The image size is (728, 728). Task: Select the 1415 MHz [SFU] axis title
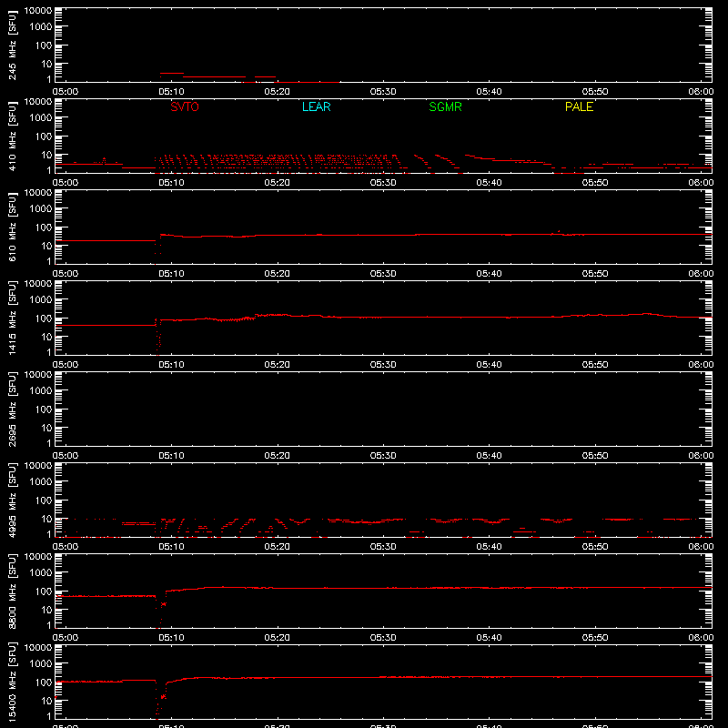[13, 318]
